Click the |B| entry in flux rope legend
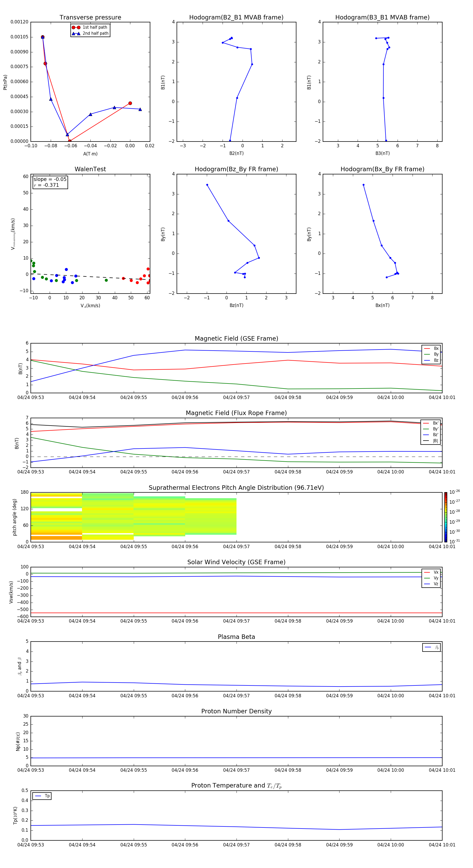The image size is (473, 868). pos(431,441)
